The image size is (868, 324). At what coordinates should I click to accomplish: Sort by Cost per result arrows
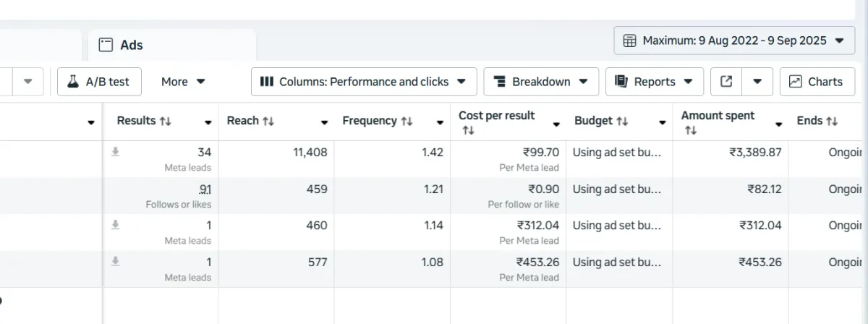tap(467, 131)
